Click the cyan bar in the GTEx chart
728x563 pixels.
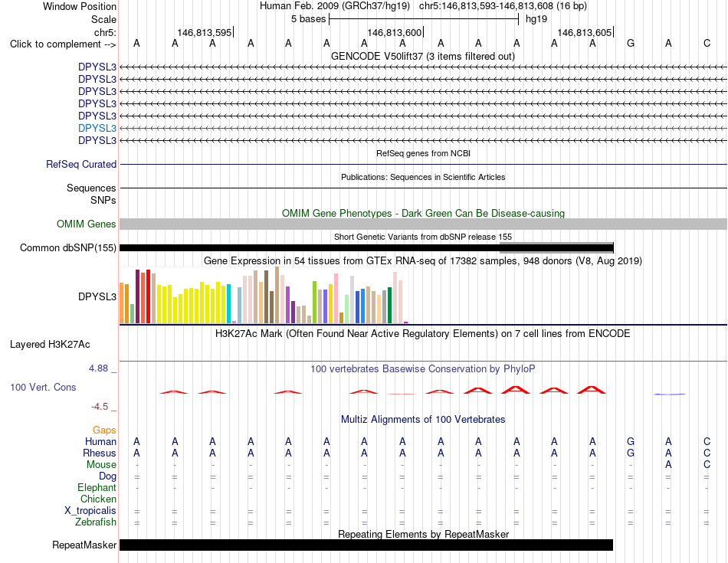[229, 303]
